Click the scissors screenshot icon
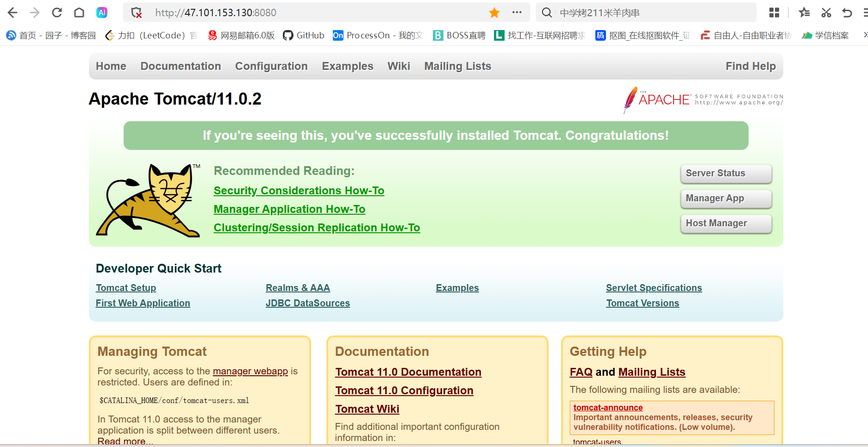The width and height of the screenshot is (868, 447). click(826, 12)
